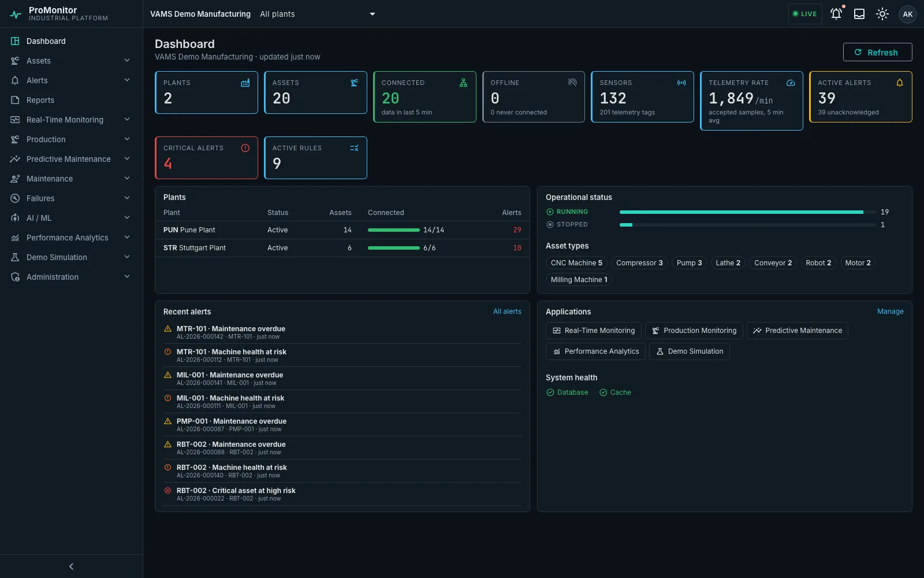Open the inbox tray icon
The image size is (924, 578).
click(859, 14)
